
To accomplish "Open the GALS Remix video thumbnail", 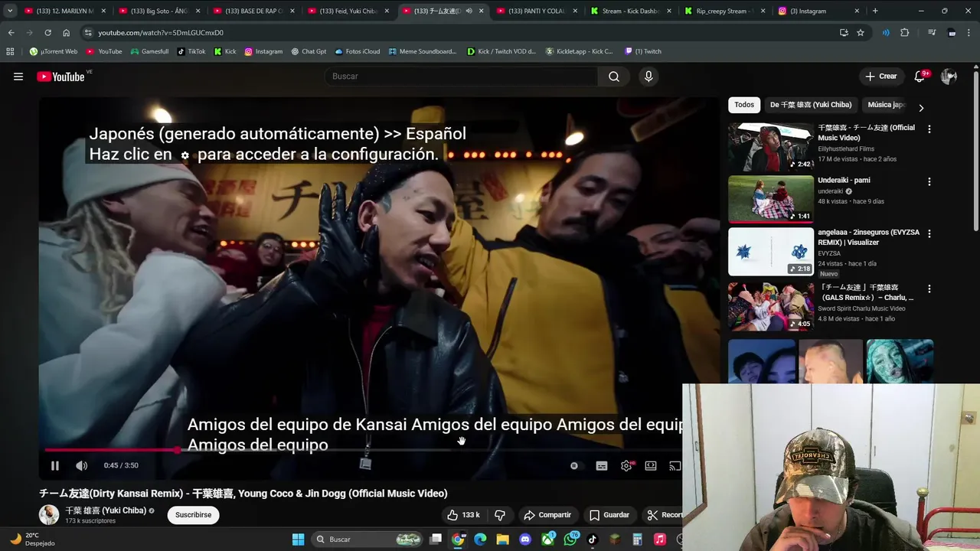I will [771, 306].
